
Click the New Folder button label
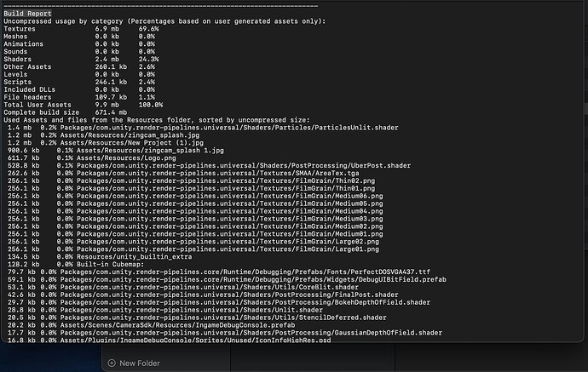point(141,363)
